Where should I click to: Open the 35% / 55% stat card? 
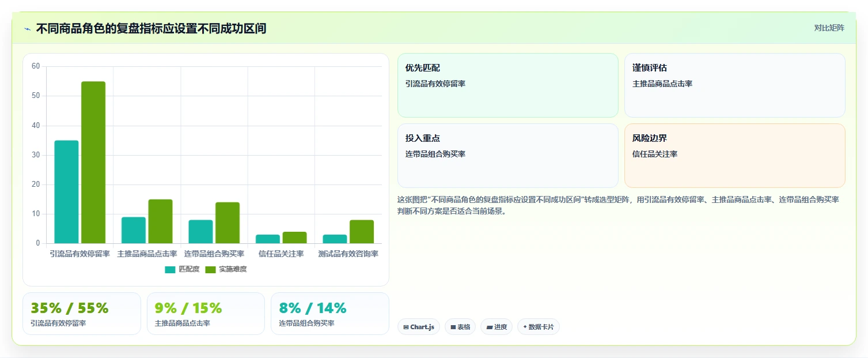(82, 314)
